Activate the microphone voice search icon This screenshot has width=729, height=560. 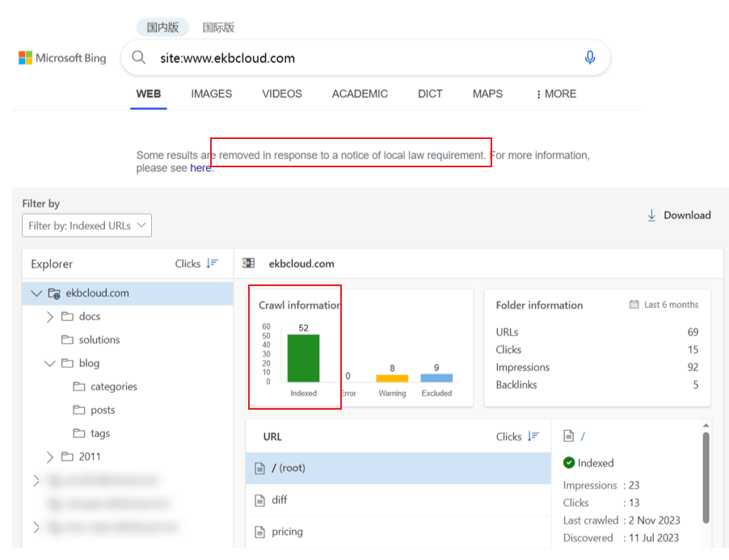tap(589, 57)
